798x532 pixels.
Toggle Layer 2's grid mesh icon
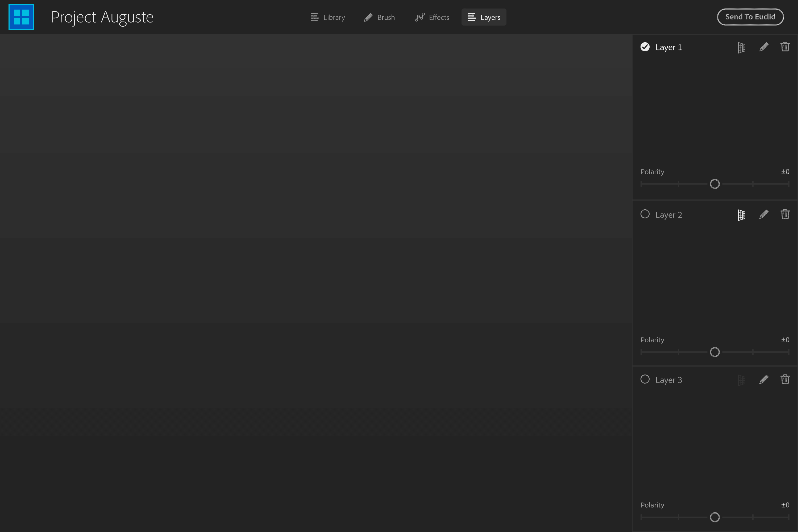click(x=741, y=215)
